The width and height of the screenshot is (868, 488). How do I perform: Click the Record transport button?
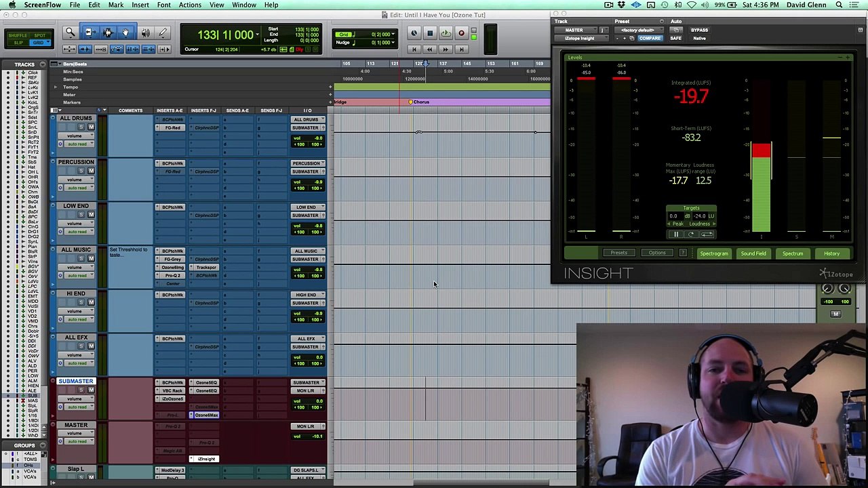tap(461, 33)
